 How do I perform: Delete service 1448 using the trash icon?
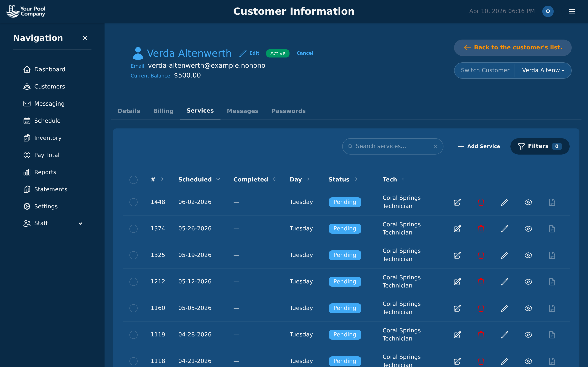[x=481, y=202]
